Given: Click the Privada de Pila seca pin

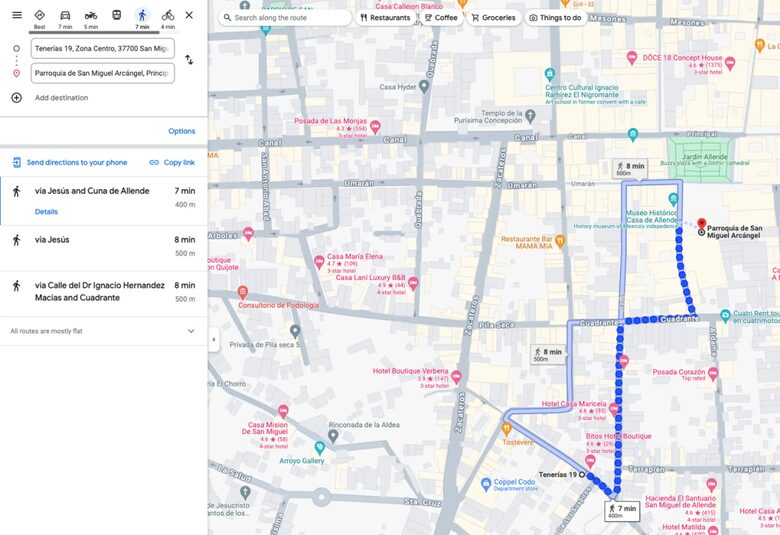Looking at the screenshot, I should pos(295,330).
